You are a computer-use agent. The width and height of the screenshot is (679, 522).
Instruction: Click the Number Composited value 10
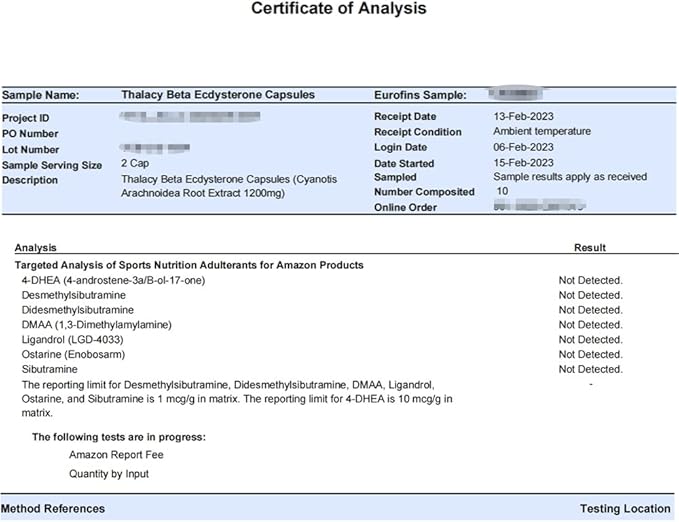[x=502, y=191]
